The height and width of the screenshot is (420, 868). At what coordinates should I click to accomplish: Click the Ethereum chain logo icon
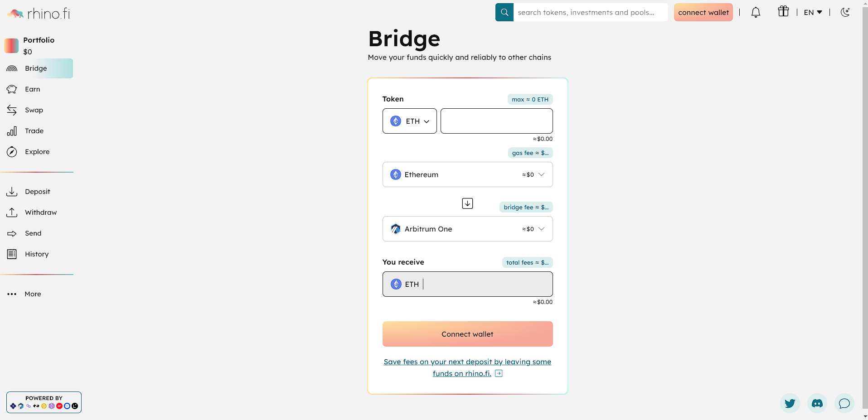click(396, 174)
